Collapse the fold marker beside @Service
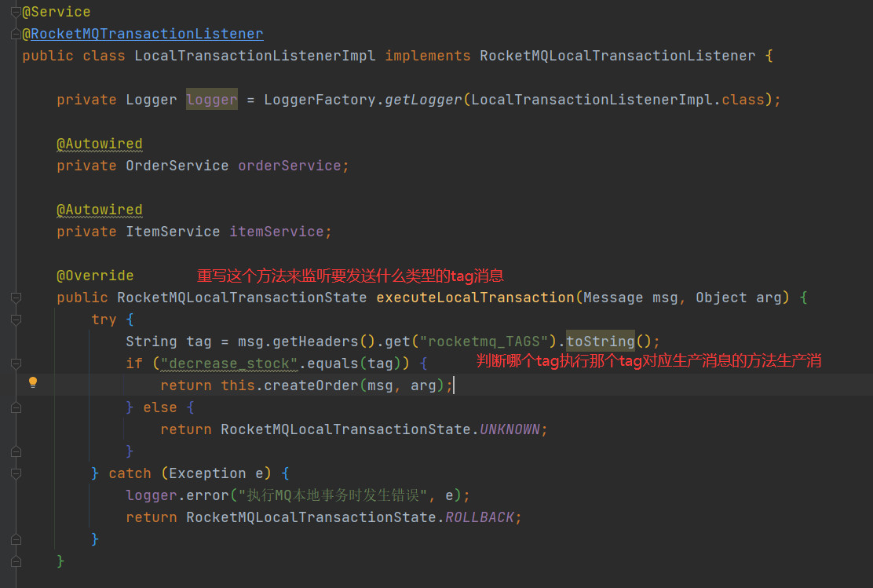873x588 pixels. [x=16, y=12]
